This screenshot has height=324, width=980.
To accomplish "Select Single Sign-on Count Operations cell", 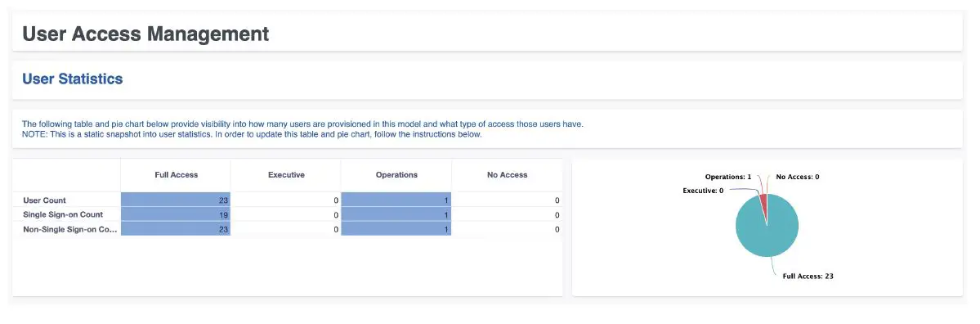I will 396,214.
